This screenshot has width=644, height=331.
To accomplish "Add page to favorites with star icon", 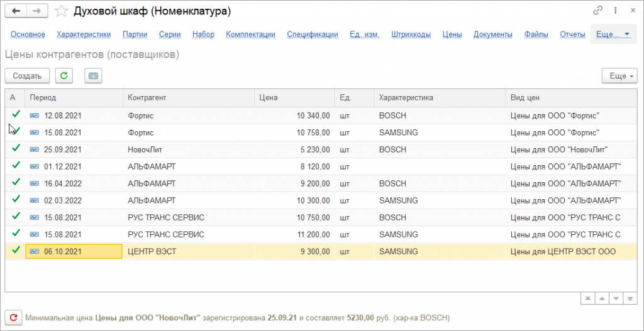I will click(x=61, y=11).
